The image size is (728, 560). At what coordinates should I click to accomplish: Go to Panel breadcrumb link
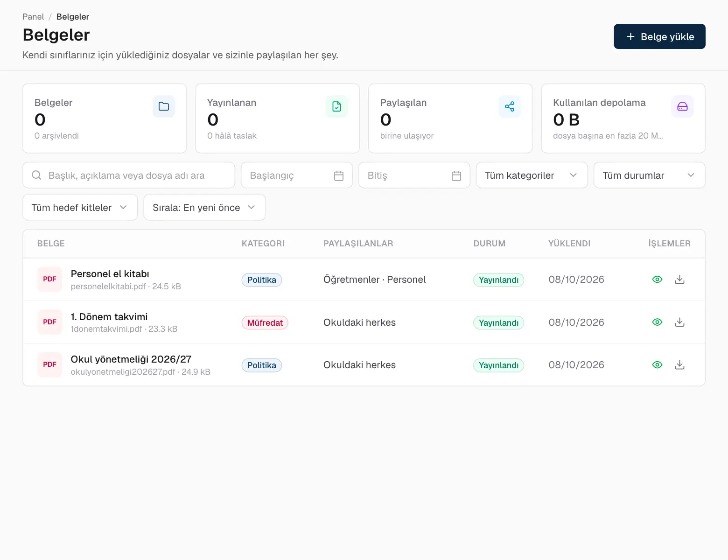coord(33,17)
